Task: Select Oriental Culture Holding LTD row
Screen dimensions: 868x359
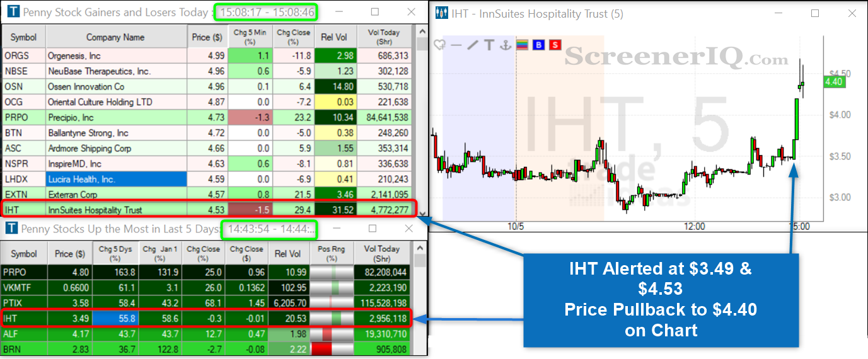Action: point(207,102)
